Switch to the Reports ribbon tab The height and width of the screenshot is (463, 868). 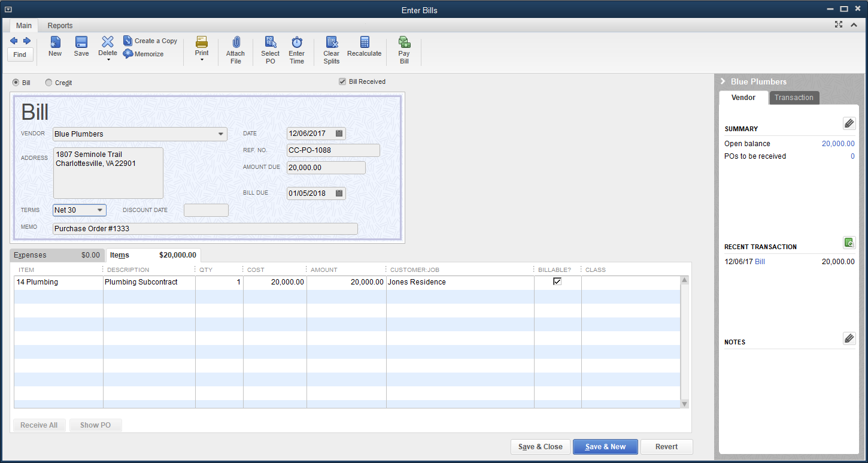click(60, 26)
